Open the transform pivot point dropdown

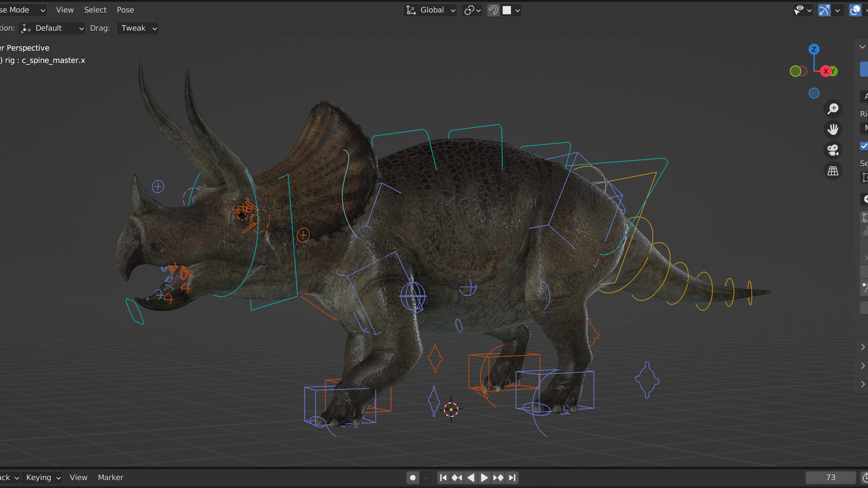click(472, 10)
